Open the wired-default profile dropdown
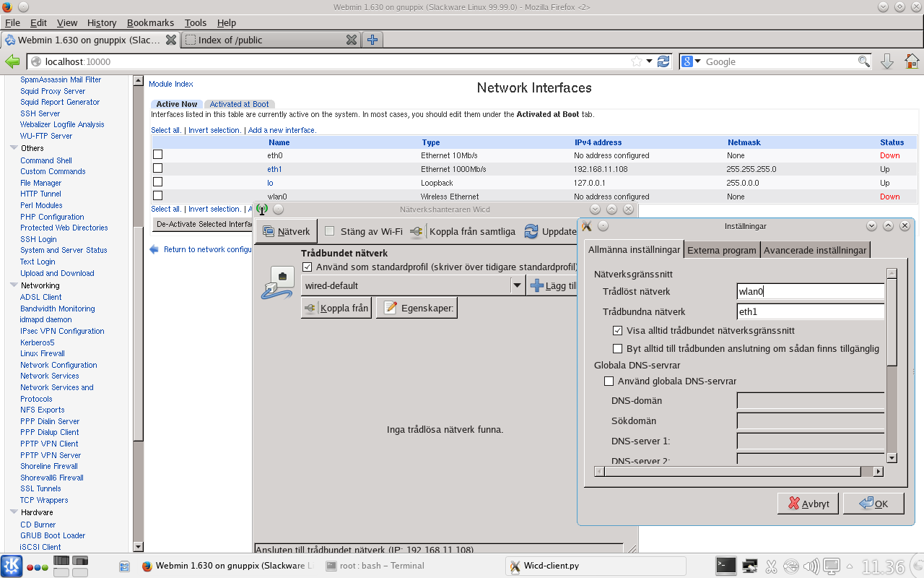 (x=517, y=285)
